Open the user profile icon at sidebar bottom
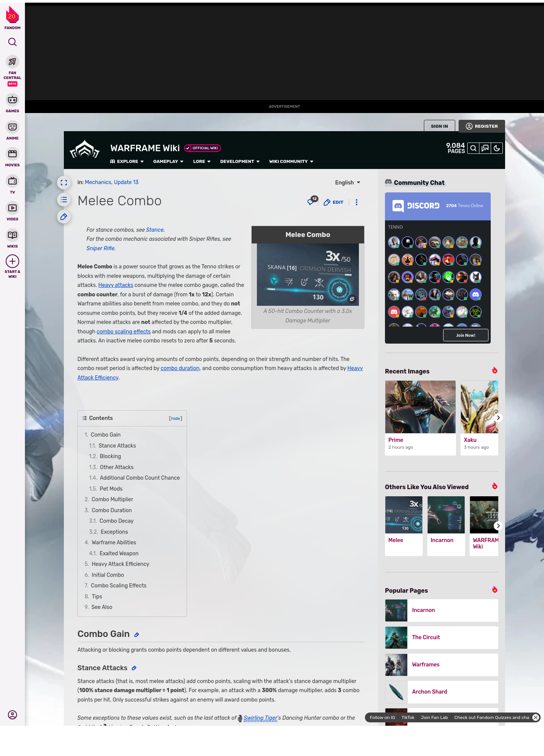544x756 pixels. click(x=12, y=715)
